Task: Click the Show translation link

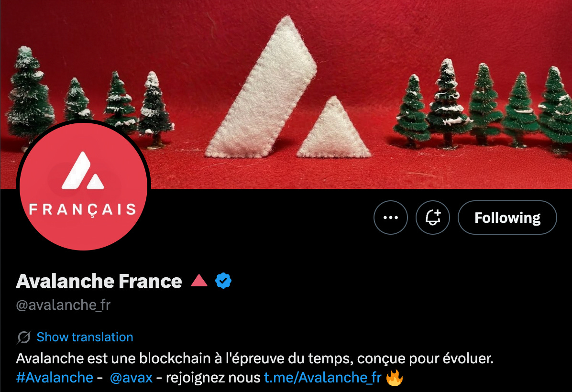Action: [x=85, y=337]
